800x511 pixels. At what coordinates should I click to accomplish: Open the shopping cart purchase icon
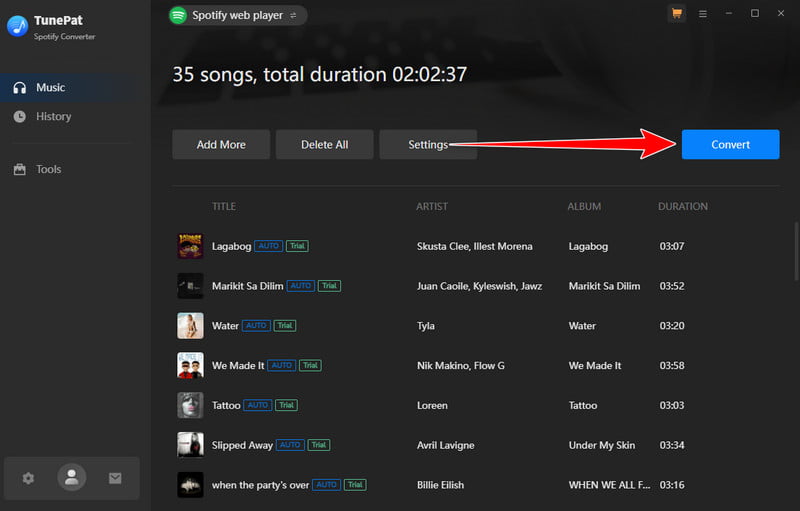point(677,14)
